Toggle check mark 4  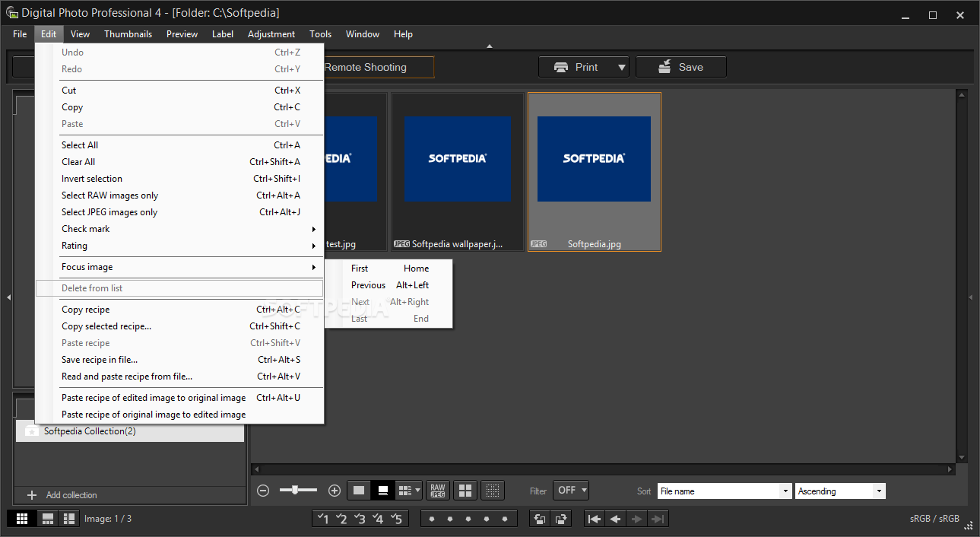pyautogui.click(x=378, y=519)
